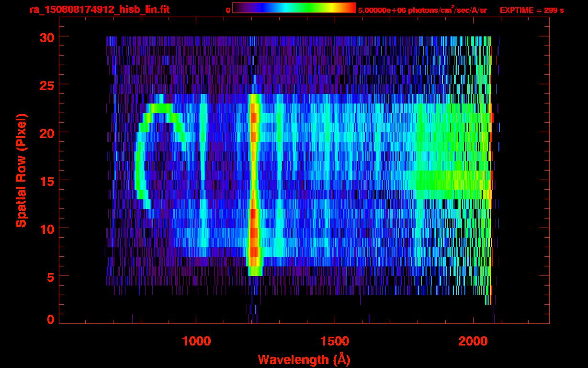
Task: Click the green arc feature left of 1000 Å
Action: click(x=139, y=163)
